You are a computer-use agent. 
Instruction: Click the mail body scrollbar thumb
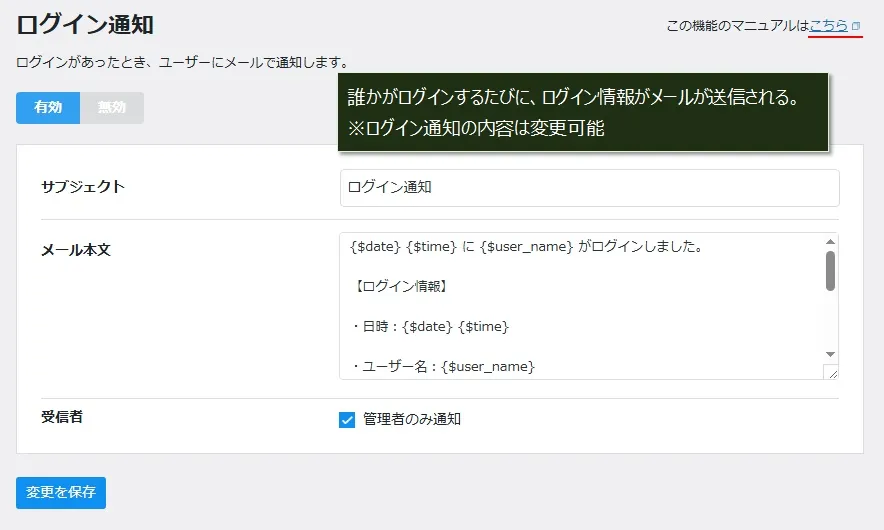[x=830, y=271]
